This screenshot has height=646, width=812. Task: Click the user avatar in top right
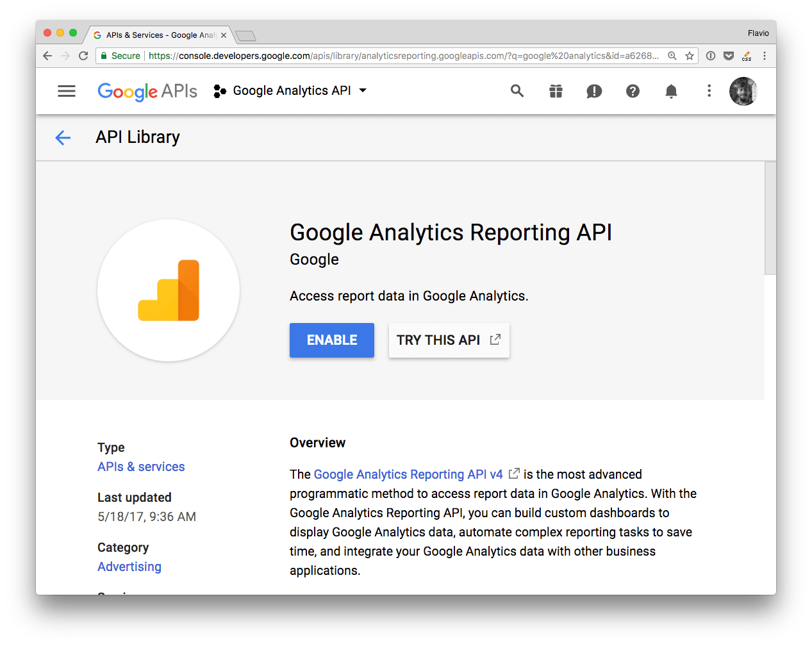pos(743,91)
